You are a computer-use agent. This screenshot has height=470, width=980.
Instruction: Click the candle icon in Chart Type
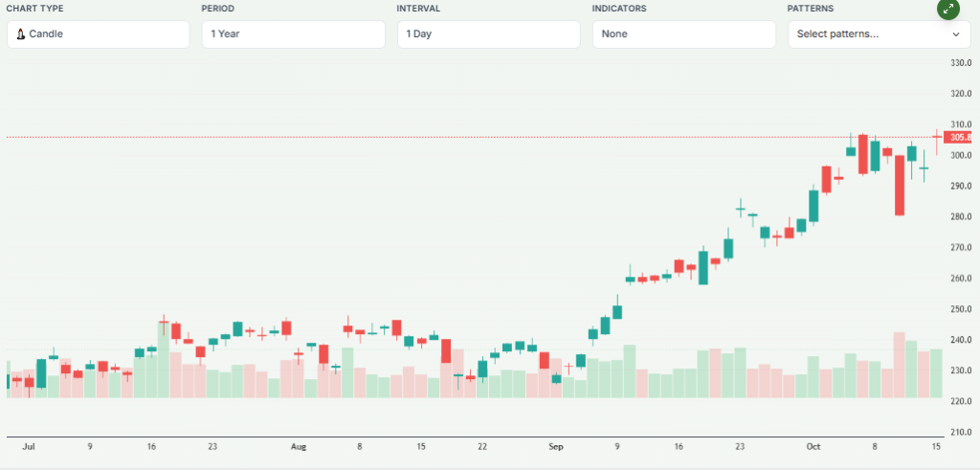pos(21,34)
